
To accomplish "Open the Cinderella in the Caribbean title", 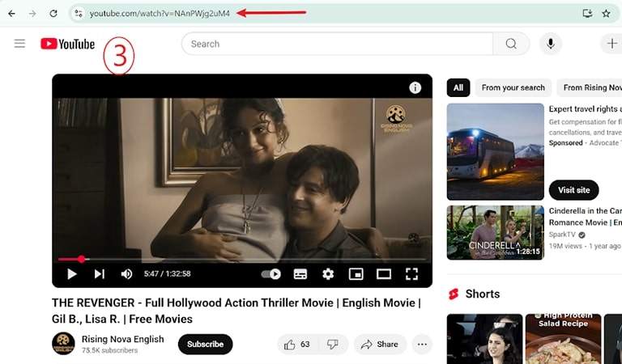I will tap(585, 217).
